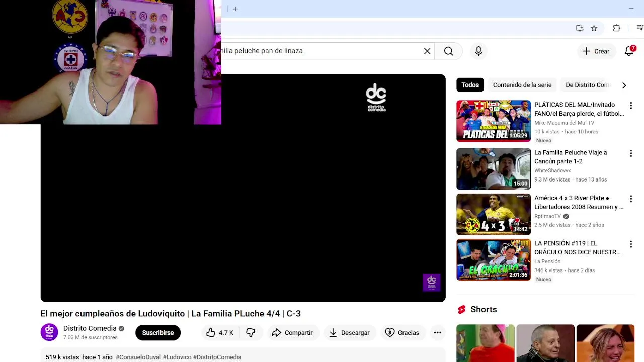The width and height of the screenshot is (644, 362).
Task: Subscribe with the Suscribirse button
Action: click(158, 333)
